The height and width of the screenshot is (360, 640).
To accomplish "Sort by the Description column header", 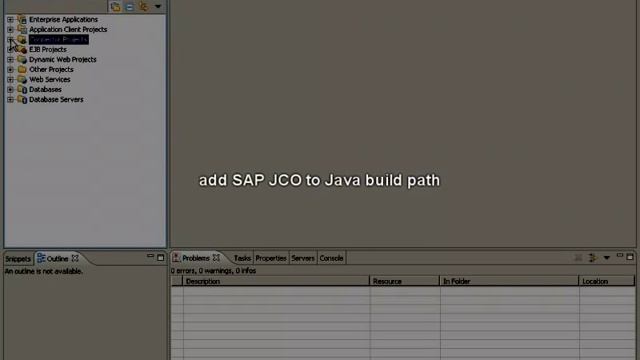I will pos(276,281).
